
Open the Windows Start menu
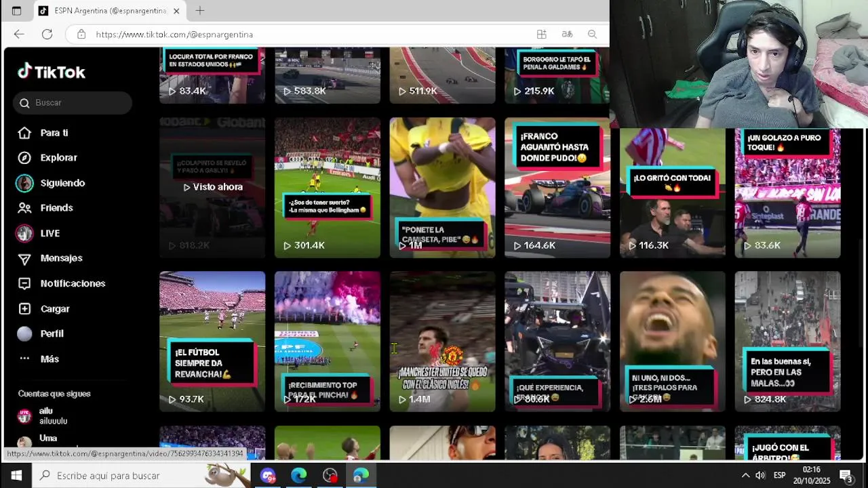click(x=16, y=475)
